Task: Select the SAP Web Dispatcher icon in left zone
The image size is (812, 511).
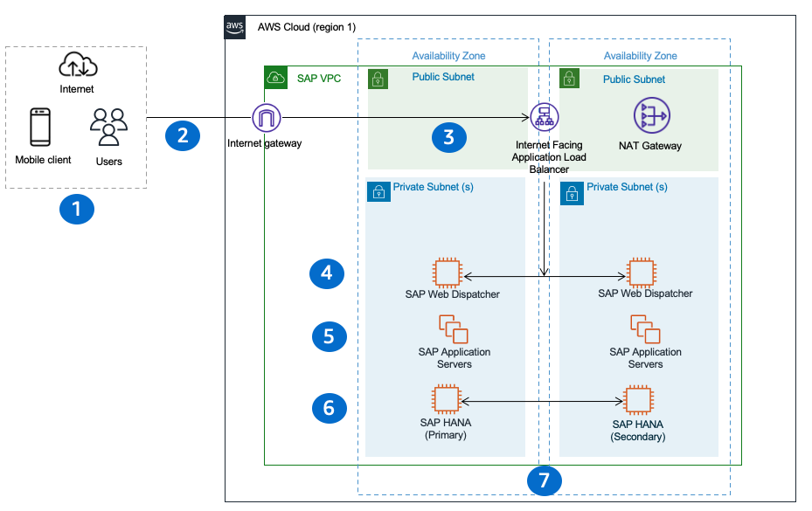Action: 446,273
